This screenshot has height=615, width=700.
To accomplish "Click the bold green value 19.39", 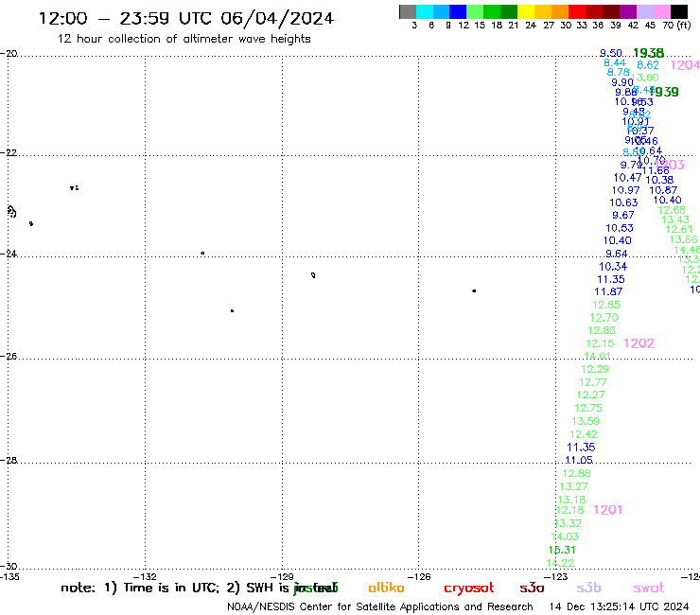I will click(x=664, y=92).
